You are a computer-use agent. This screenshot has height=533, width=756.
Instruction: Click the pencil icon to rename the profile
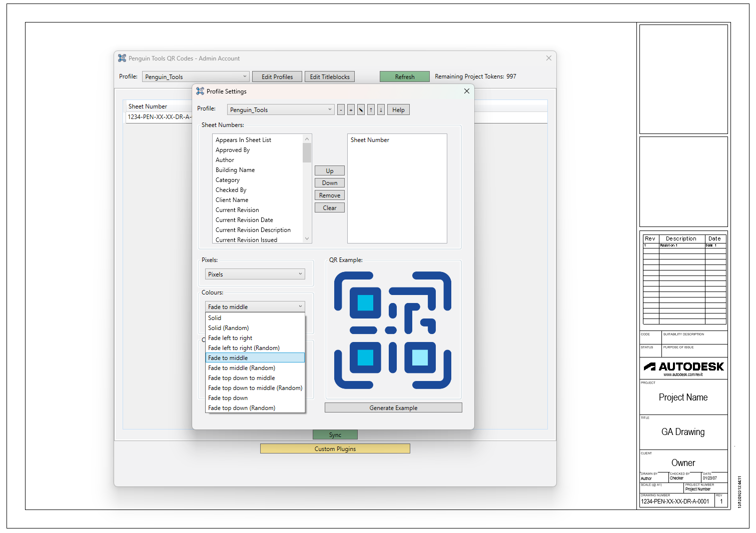point(361,110)
